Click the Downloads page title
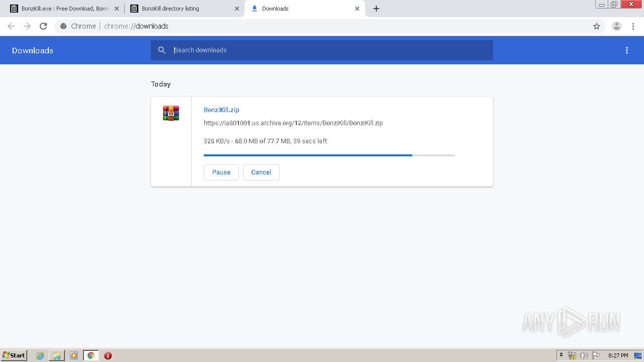Image resolution: width=644 pixels, height=362 pixels. pyautogui.click(x=33, y=50)
